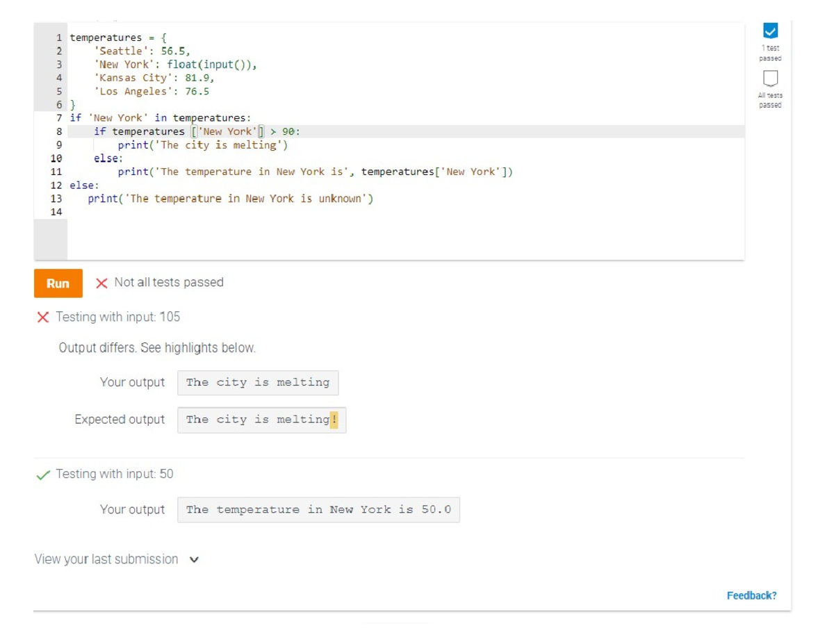Image resolution: width=834 pixels, height=644 pixels.
Task: Click the 'Output differs. See highlights below.' message
Action: coord(157,347)
